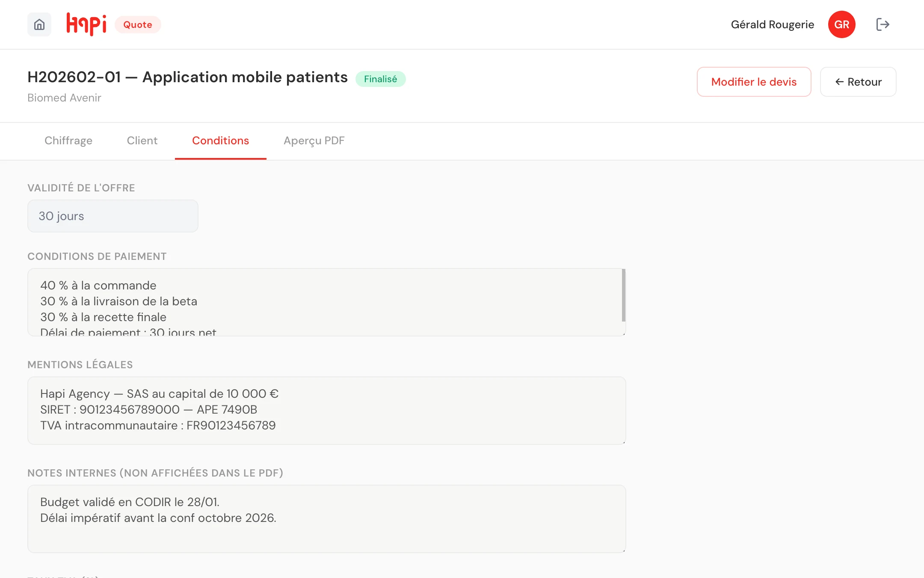Image resolution: width=924 pixels, height=578 pixels.
Task: Switch to the Chiffrage tab
Action: [x=68, y=141]
